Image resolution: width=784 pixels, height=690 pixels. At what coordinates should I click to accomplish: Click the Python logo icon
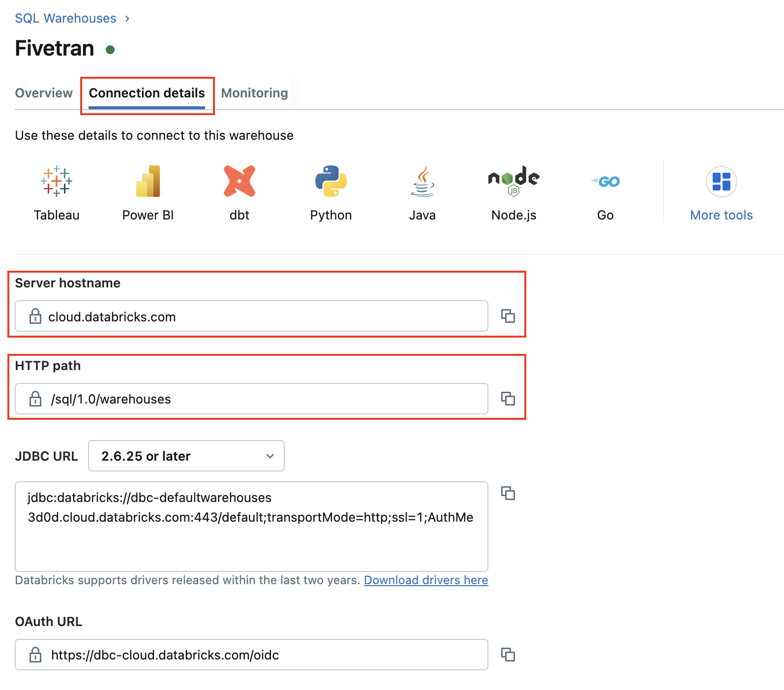pyautogui.click(x=331, y=181)
